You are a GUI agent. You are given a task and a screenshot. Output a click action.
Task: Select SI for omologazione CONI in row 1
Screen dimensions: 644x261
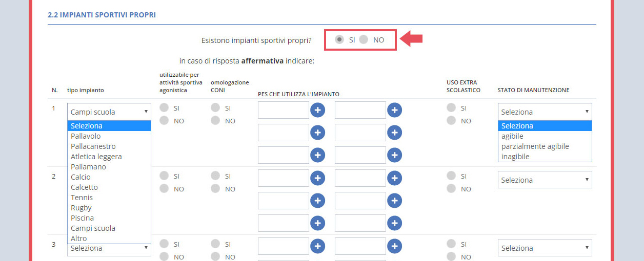[x=216, y=108]
